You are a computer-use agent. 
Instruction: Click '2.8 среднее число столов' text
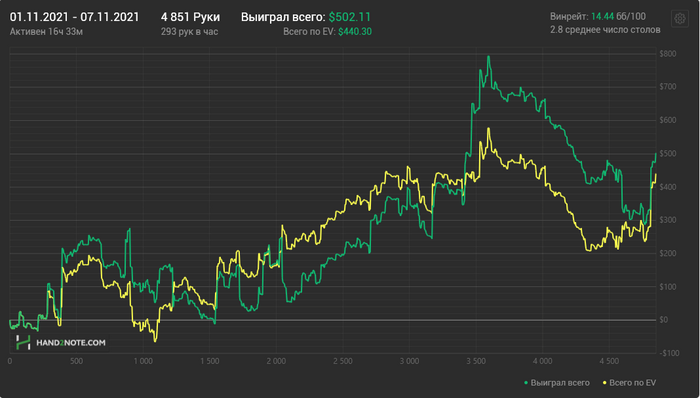pos(605,30)
